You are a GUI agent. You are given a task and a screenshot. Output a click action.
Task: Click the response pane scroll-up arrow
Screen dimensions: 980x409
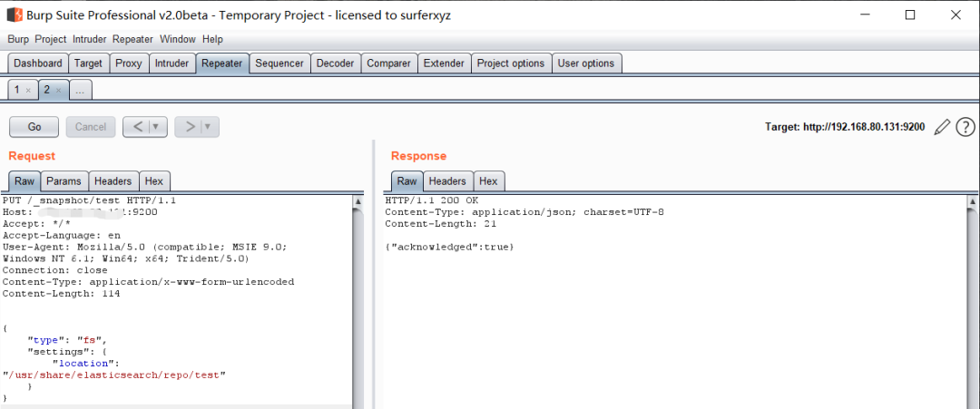click(x=973, y=201)
